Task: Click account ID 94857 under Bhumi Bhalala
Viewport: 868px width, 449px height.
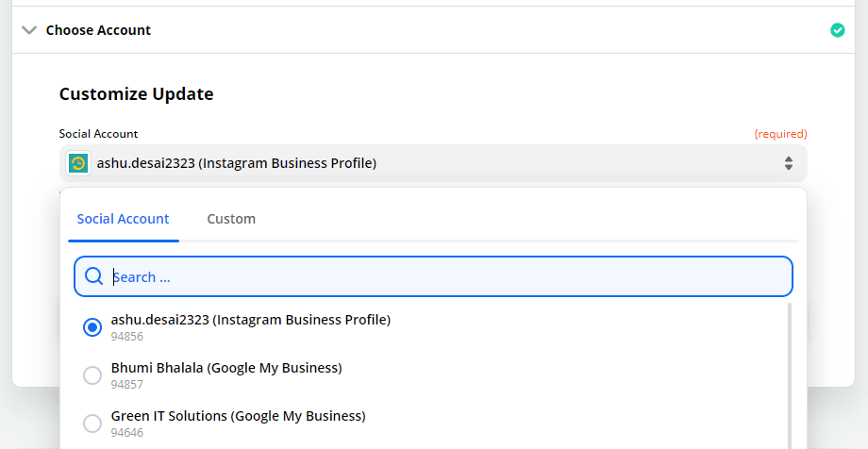Action: [x=126, y=384]
